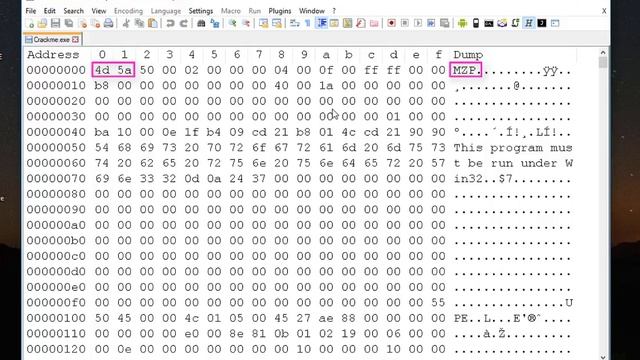Click the 00000100 address label
The width and height of the screenshot is (640, 360).
[56, 318]
